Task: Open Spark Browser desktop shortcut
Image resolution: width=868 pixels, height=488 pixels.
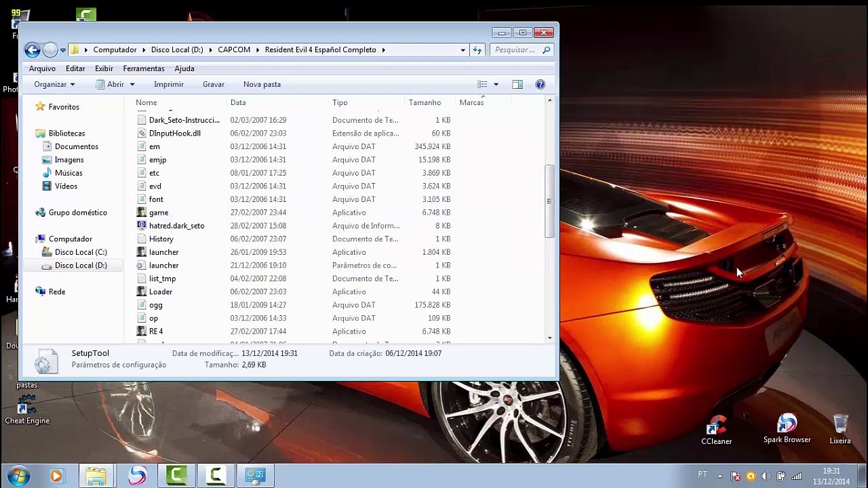Action: click(787, 428)
